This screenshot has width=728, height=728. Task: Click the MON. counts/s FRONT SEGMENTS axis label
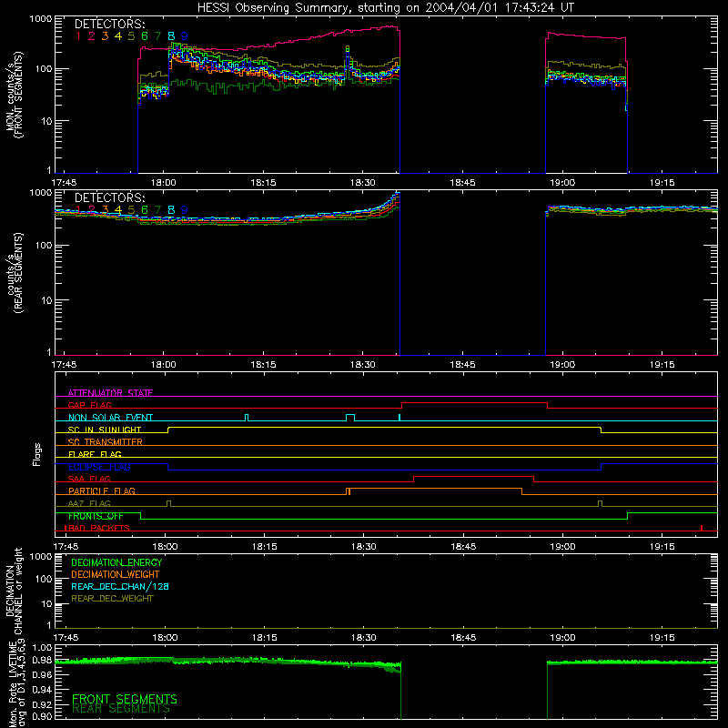click(x=14, y=95)
